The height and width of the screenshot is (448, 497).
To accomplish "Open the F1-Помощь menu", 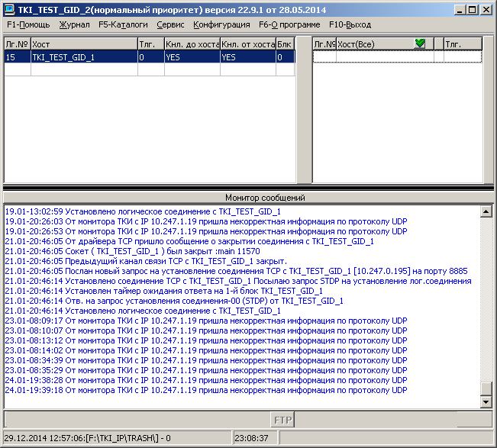I will [28, 24].
